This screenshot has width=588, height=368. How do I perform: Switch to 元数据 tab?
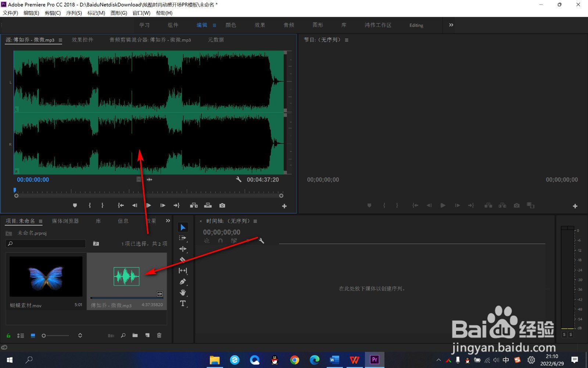point(216,40)
